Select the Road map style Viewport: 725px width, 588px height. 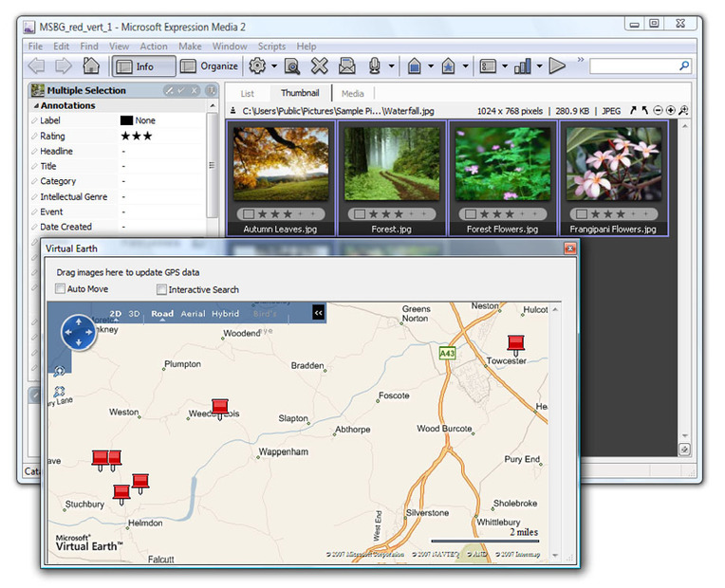(162, 314)
